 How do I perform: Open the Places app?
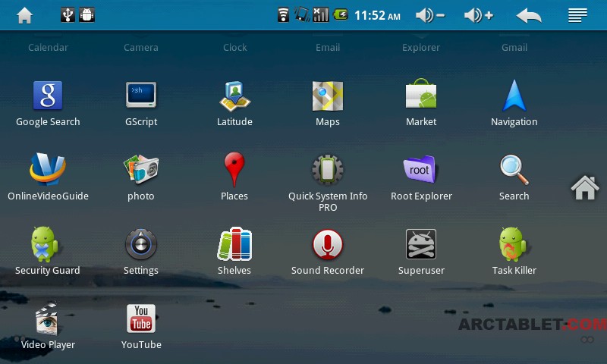point(234,169)
